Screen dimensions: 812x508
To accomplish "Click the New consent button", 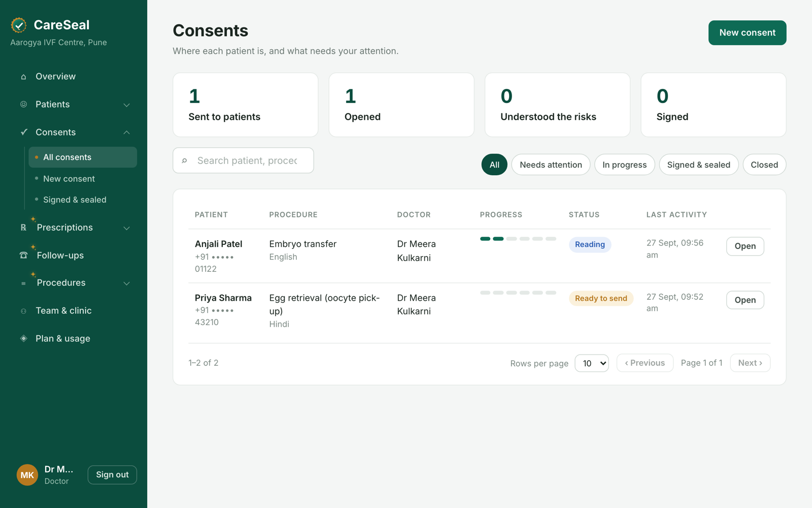I will (747, 33).
